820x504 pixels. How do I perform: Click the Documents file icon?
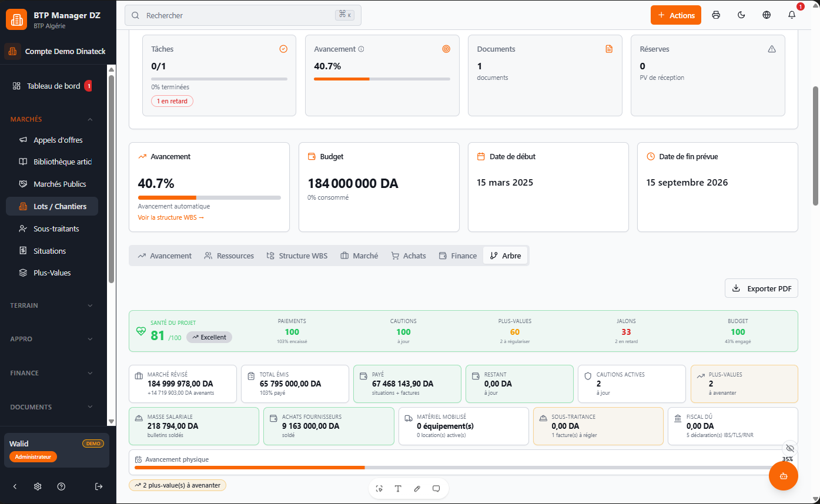(x=609, y=49)
